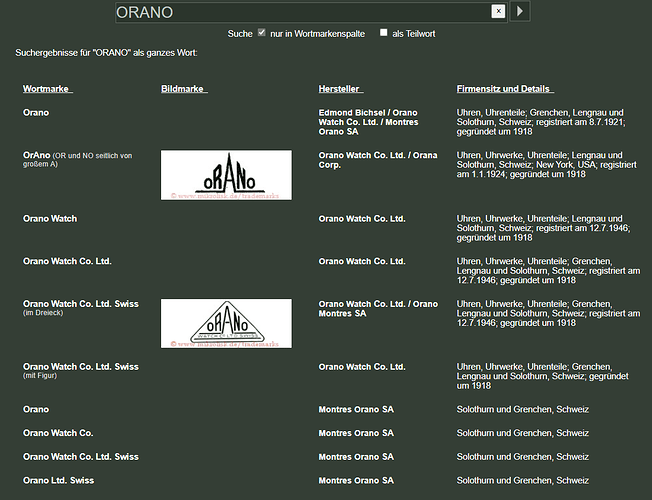The width and height of the screenshot is (652, 500).
Task: Sort by Wortmarke column header
Action: (48, 89)
